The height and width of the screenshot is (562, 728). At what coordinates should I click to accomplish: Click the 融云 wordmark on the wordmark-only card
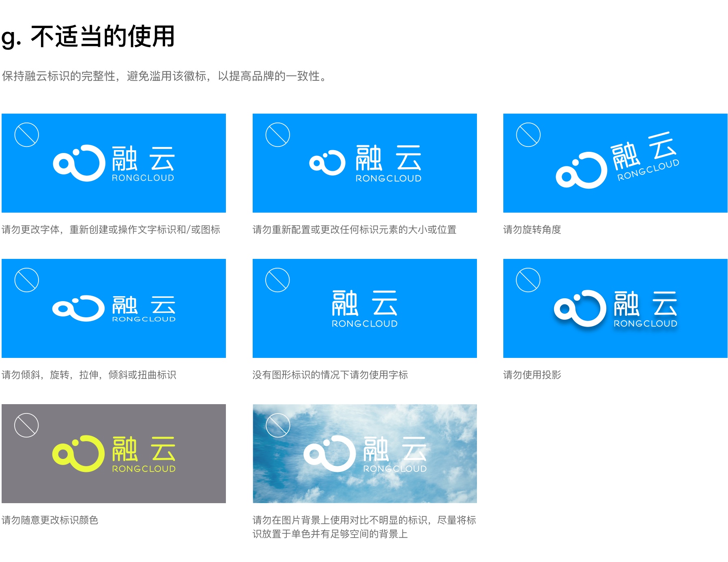(x=364, y=304)
